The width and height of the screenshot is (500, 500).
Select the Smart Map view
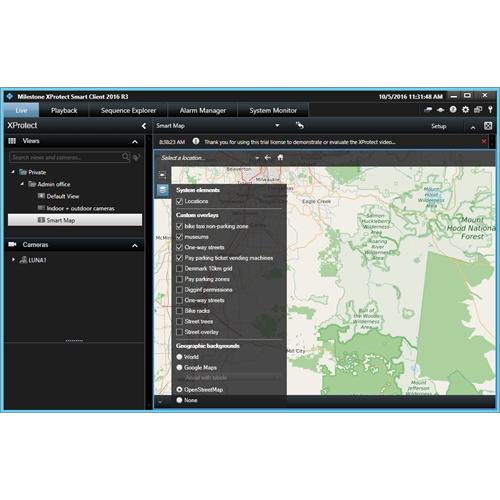75,220
